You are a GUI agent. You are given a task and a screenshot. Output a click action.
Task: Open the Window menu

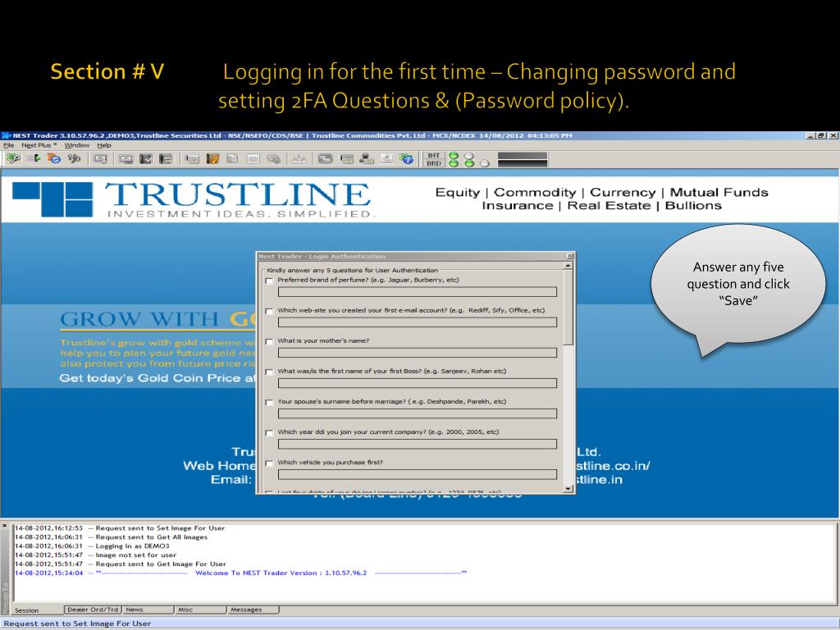click(x=76, y=145)
